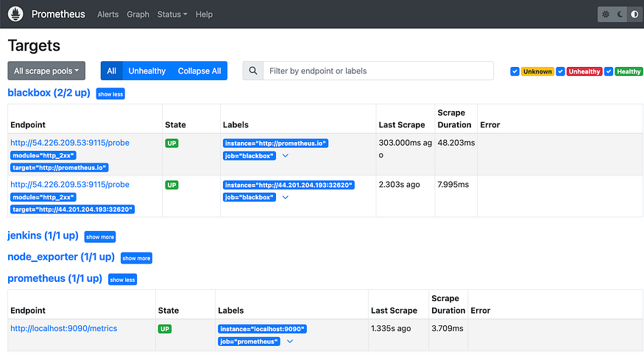Open the Graph navigation item
Viewport: 644px width, 354px height.
138,15
